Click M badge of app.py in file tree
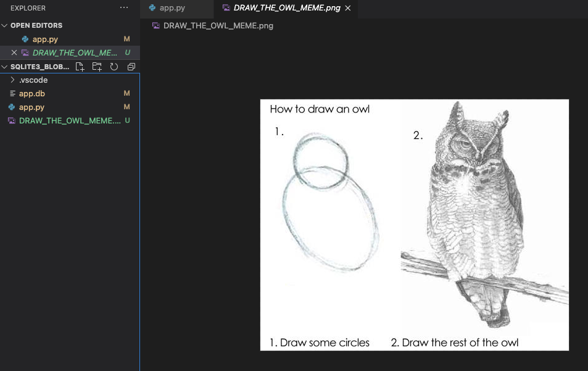This screenshot has height=371, width=588. coord(126,107)
